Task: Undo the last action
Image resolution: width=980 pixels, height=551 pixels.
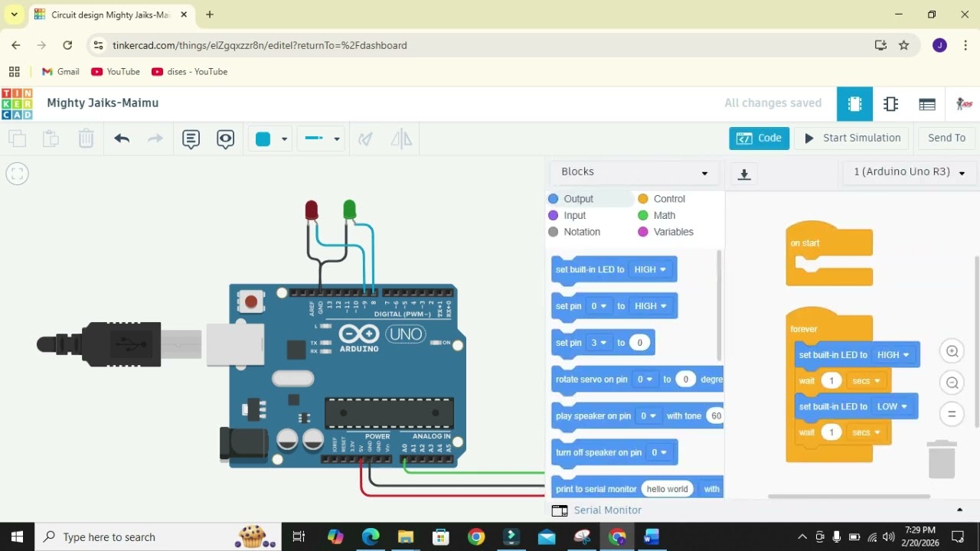Action: point(122,139)
